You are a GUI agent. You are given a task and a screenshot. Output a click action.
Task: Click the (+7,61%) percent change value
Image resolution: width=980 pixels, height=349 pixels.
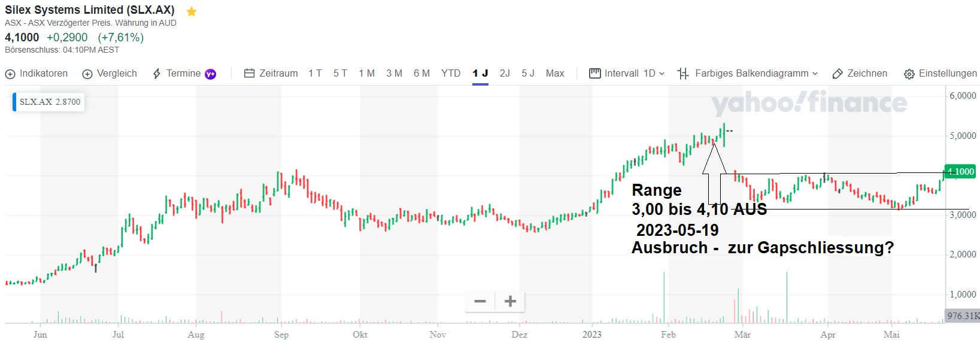click(121, 38)
